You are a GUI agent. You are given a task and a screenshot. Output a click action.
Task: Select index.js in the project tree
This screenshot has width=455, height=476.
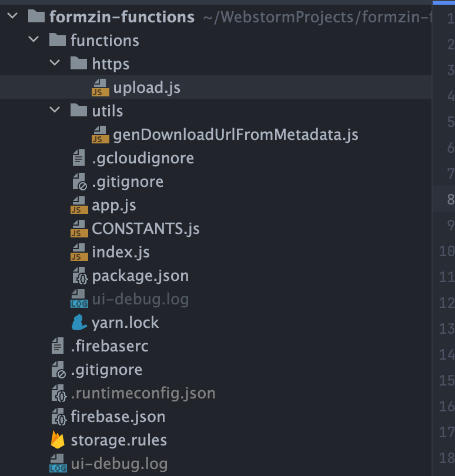click(121, 252)
